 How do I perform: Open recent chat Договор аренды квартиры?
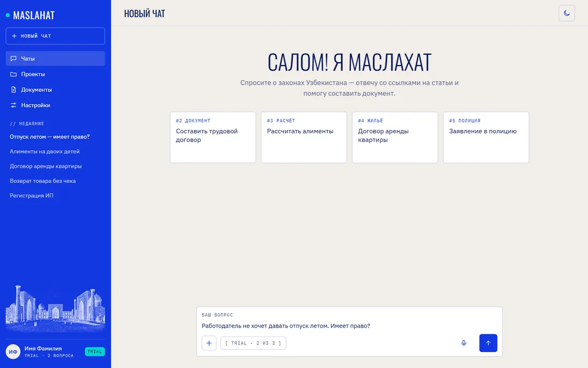click(x=46, y=166)
